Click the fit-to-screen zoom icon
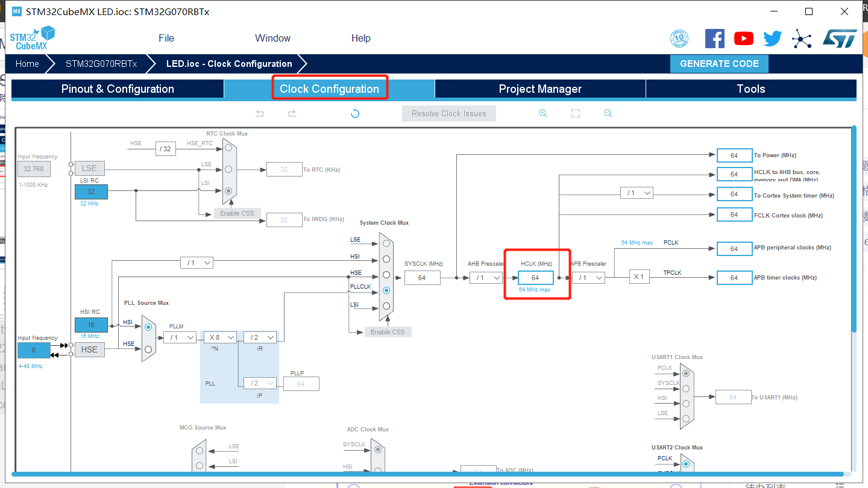The width and height of the screenshot is (868, 488). click(576, 113)
